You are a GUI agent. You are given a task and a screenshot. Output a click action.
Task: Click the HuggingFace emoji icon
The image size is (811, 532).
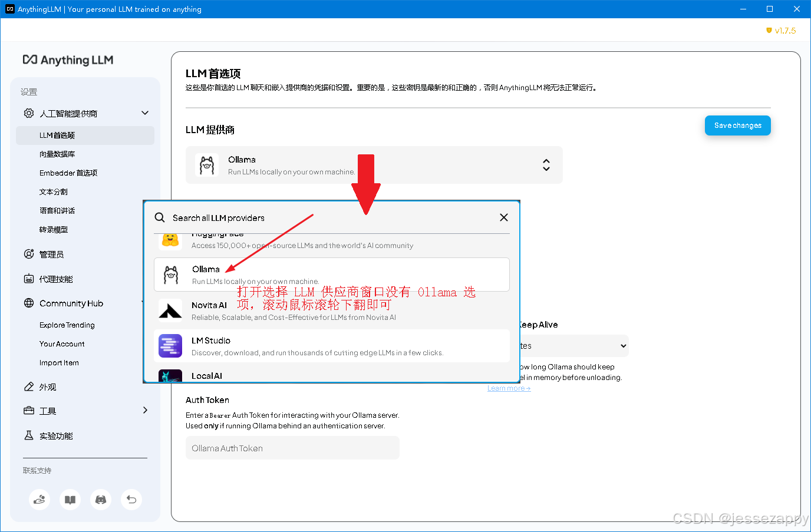click(x=170, y=240)
